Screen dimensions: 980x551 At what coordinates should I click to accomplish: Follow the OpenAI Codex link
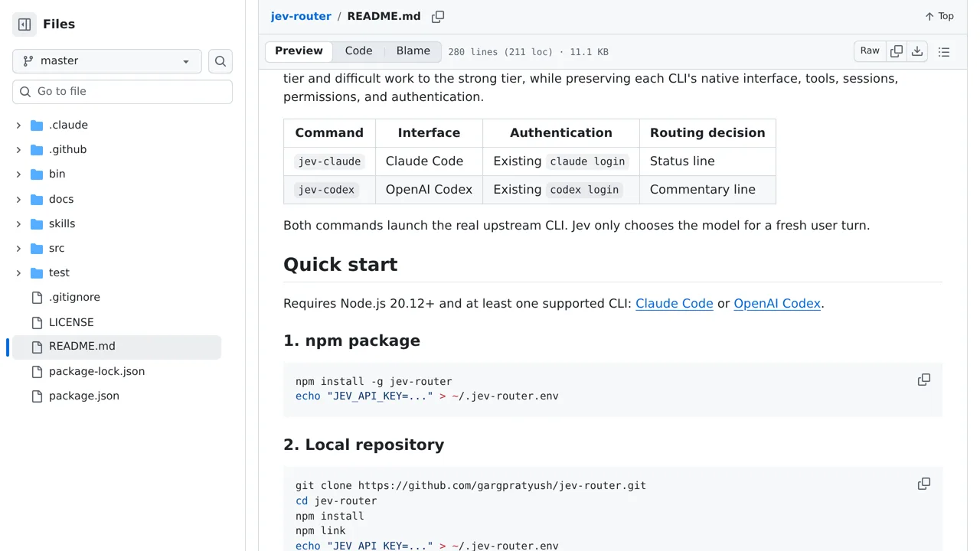pos(777,304)
